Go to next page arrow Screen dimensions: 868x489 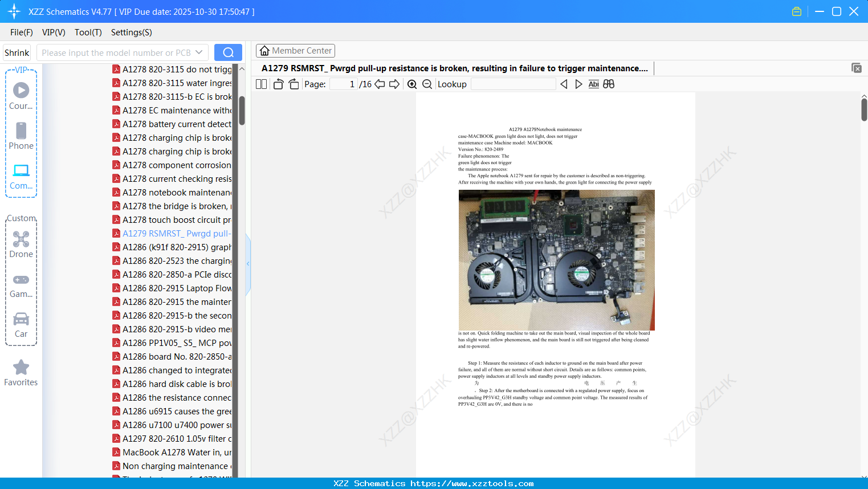click(394, 84)
